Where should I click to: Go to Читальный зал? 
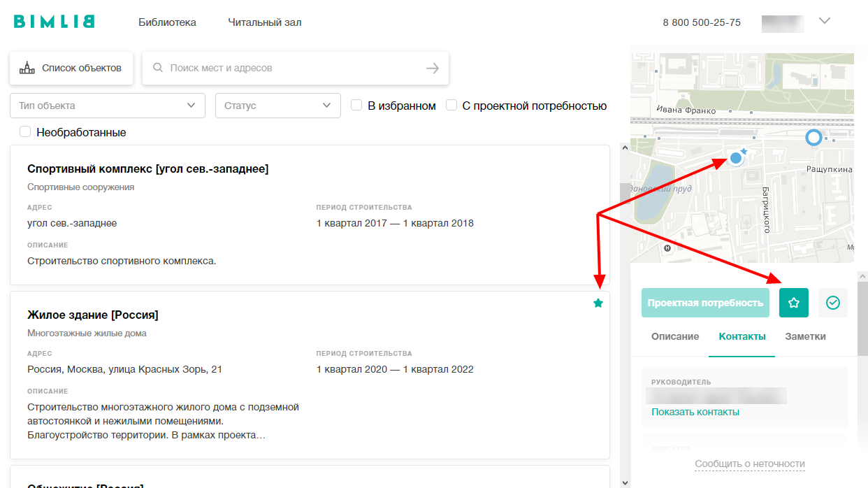tap(265, 22)
